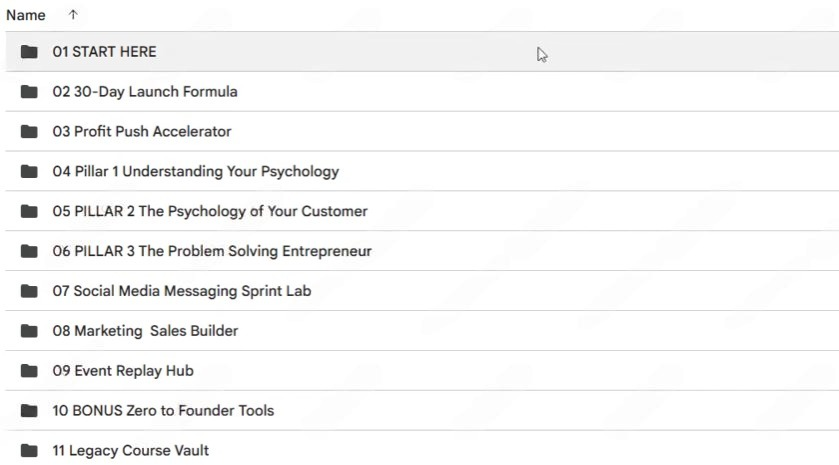Click the folder icon next to 03 Profit Push Accelerator
Viewport: 839px width, 465px height.
coord(29,132)
